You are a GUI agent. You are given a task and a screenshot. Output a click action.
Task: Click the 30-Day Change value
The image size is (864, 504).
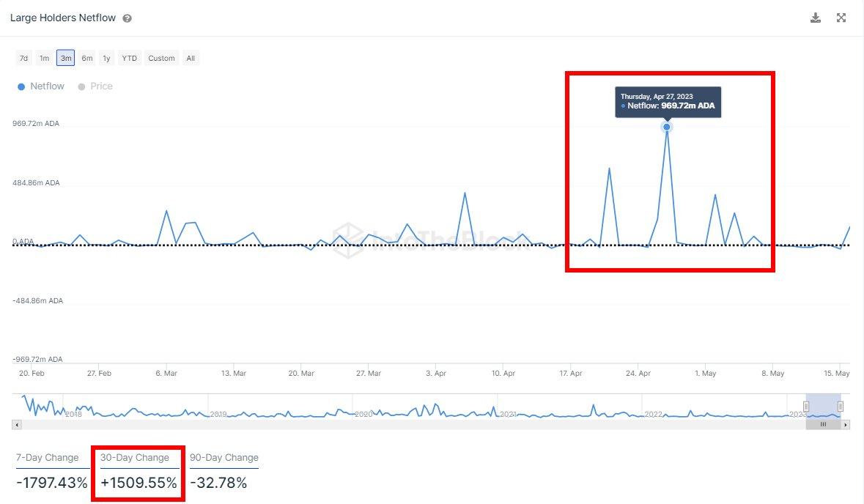[x=139, y=483]
